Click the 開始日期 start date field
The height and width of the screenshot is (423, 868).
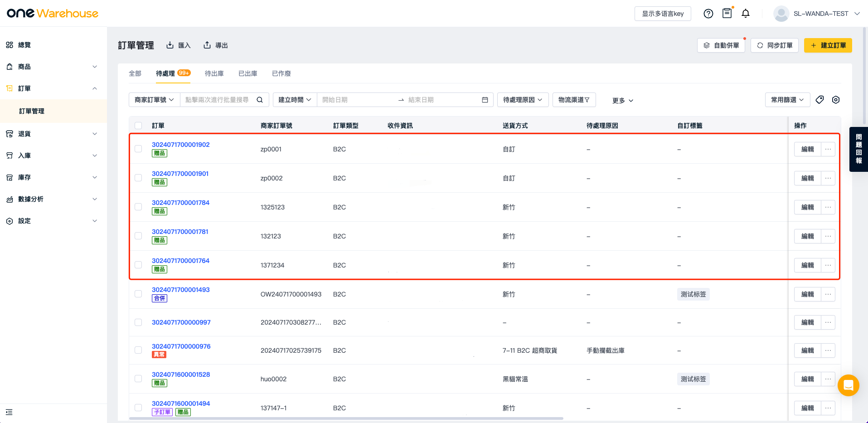pos(356,100)
